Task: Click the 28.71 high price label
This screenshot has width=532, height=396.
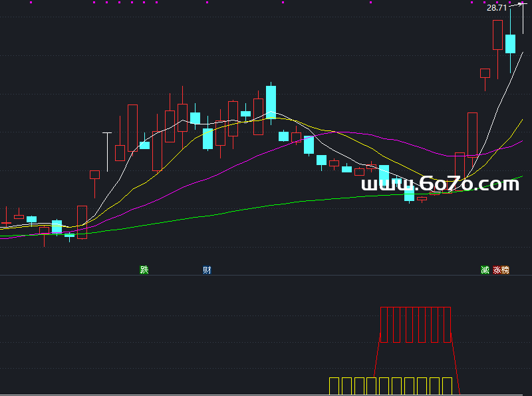Action: 496,8
